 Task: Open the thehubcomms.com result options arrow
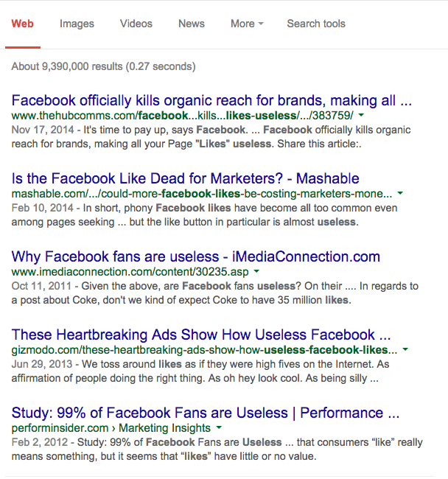[361, 115]
